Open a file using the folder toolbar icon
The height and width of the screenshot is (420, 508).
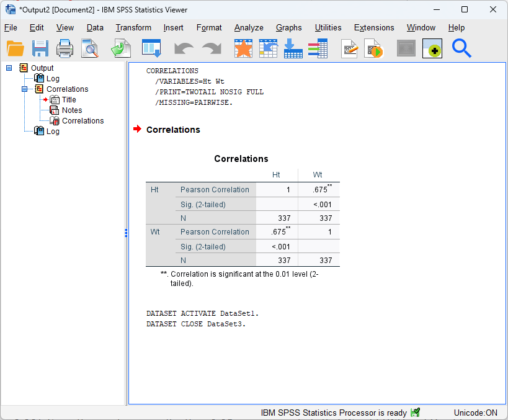coord(16,48)
